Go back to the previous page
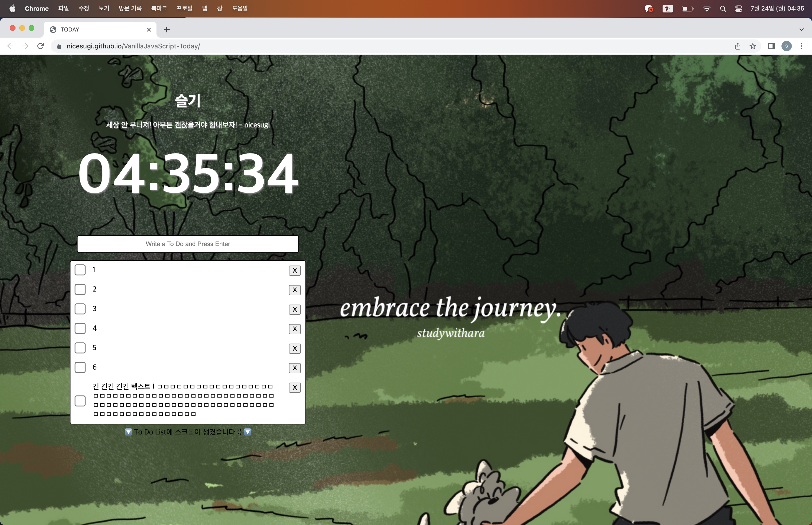Viewport: 812px width, 525px height. click(10, 46)
